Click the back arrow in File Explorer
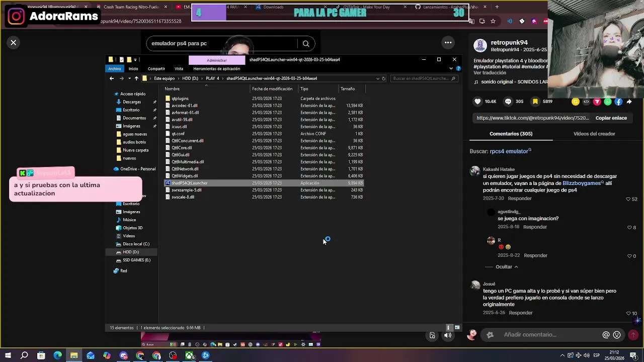This screenshot has height=362, width=644. point(112,78)
